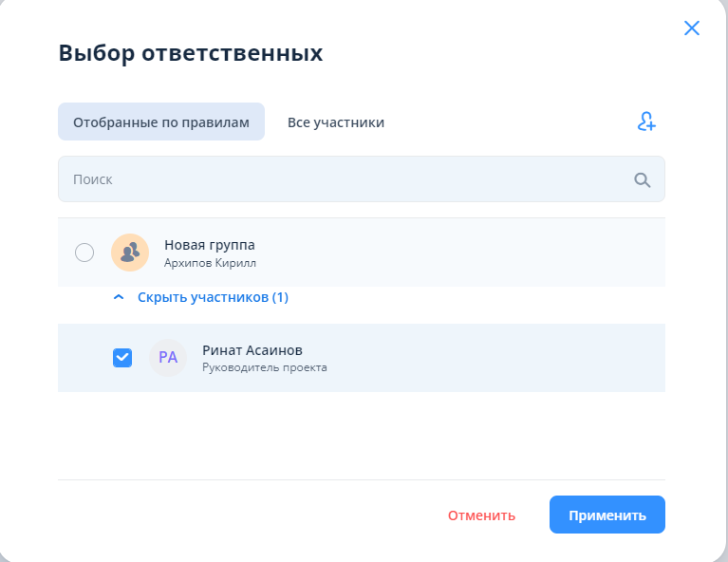Click the Скрыть участников (1) link text
This screenshot has height=562, width=728.
pyautogui.click(x=213, y=297)
